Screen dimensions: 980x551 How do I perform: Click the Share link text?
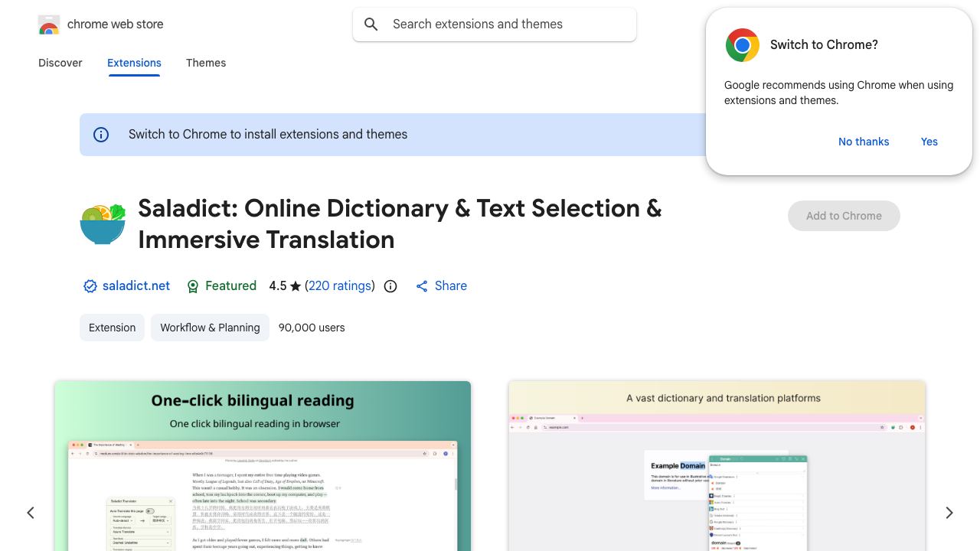pyautogui.click(x=451, y=286)
